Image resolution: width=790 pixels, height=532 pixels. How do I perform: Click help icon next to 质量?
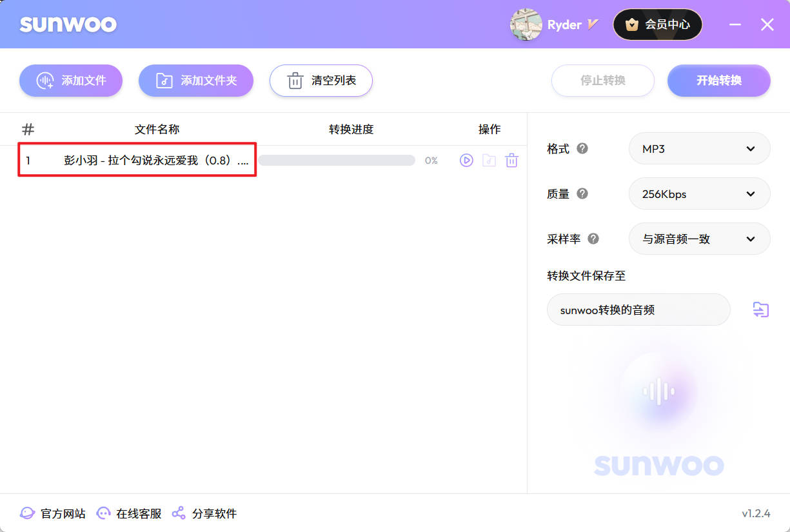click(x=582, y=193)
